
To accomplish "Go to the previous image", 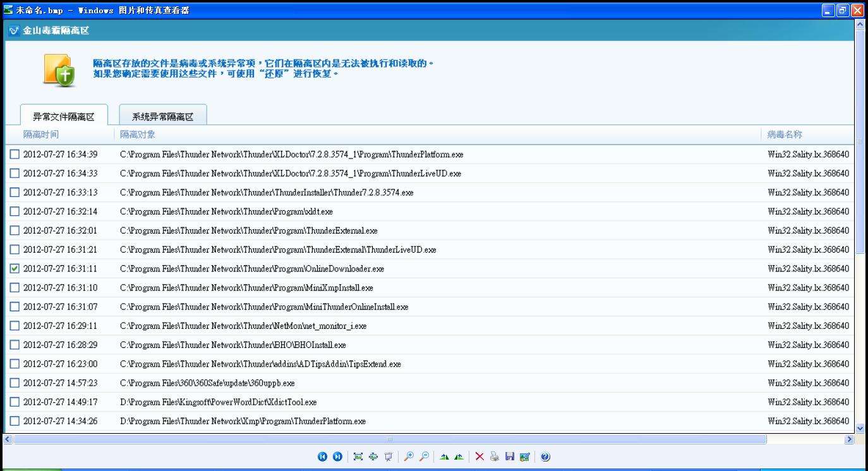I will pos(322,456).
